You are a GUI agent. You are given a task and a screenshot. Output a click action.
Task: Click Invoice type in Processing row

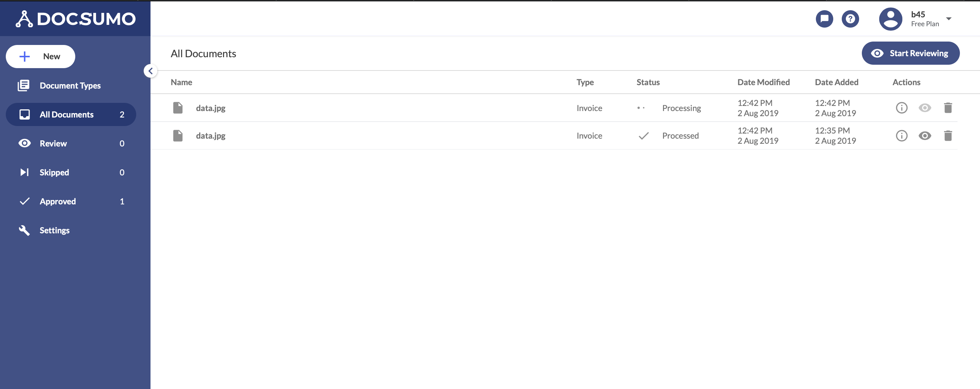589,108
